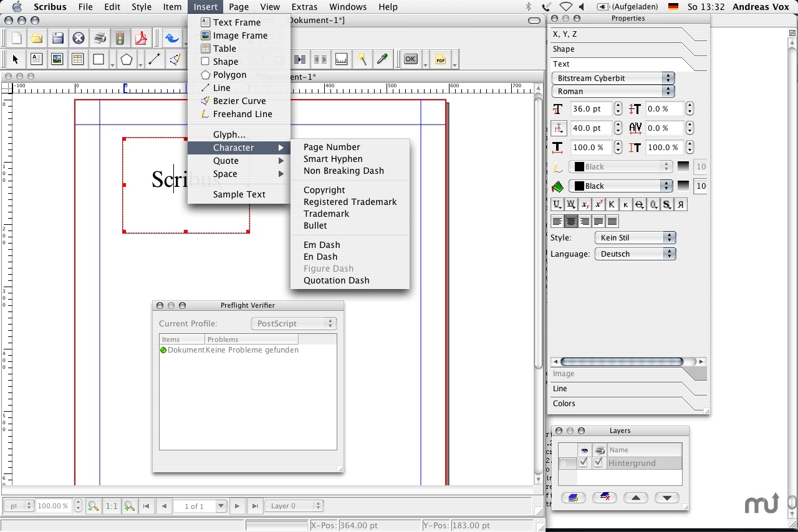Click the Export as PDF icon
The width and height of the screenshot is (798, 532).
[141, 38]
